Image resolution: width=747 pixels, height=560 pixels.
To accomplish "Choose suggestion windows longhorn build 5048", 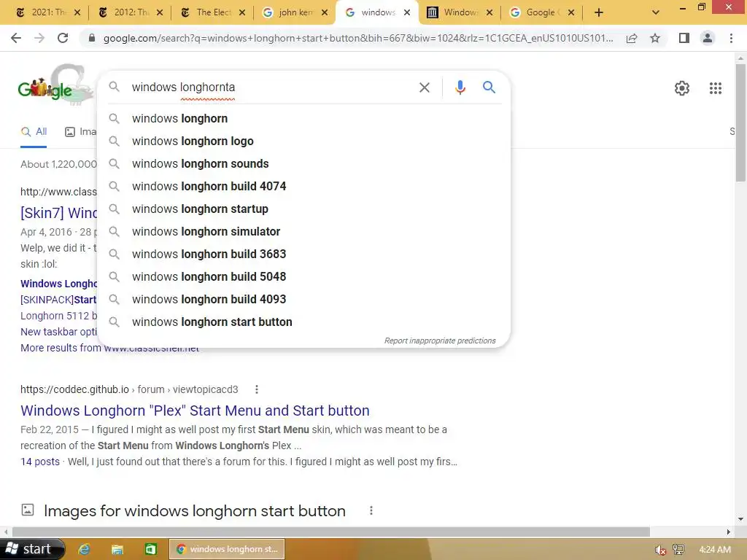I will click(303, 277).
